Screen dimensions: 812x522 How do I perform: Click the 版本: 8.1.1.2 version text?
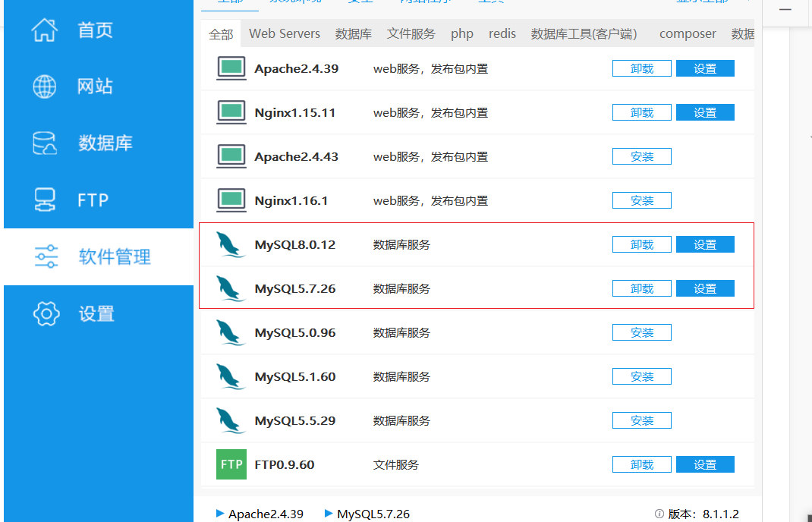pyautogui.click(x=703, y=514)
